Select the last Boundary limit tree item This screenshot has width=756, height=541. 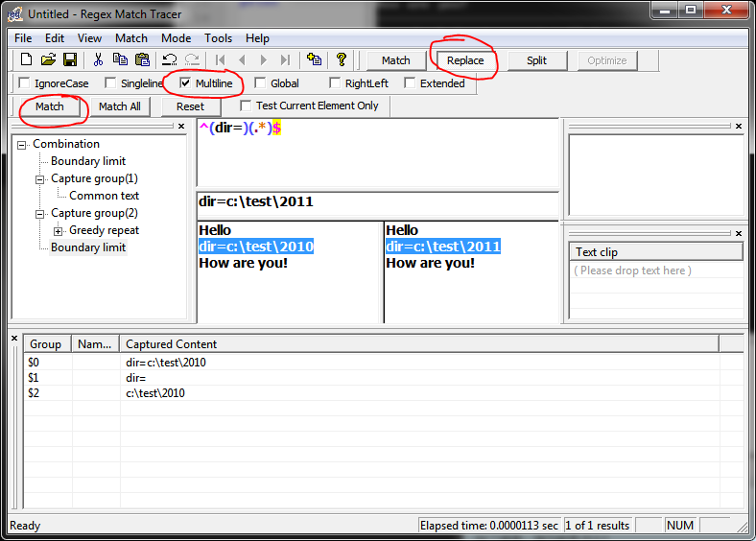click(88, 247)
